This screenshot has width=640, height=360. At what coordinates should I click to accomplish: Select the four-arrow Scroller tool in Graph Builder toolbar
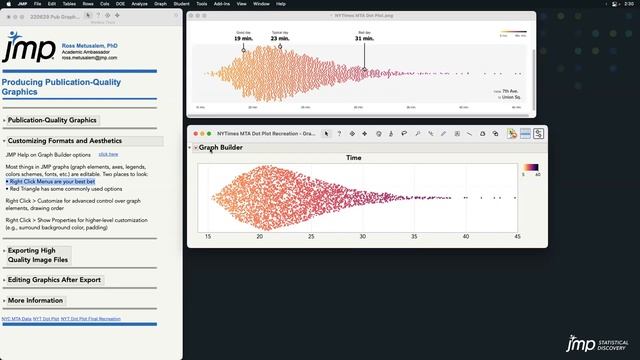coord(364,134)
